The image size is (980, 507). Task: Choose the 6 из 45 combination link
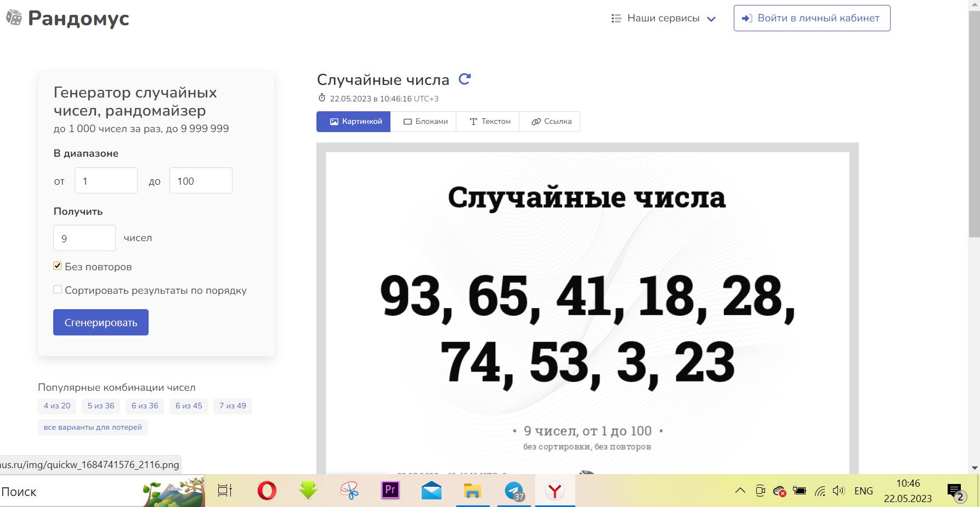(189, 406)
